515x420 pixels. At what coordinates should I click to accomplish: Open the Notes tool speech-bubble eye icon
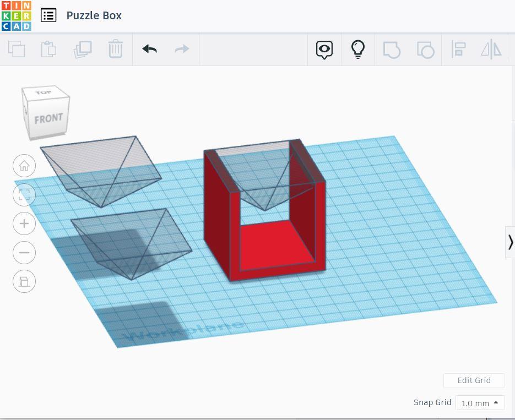[x=324, y=50]
